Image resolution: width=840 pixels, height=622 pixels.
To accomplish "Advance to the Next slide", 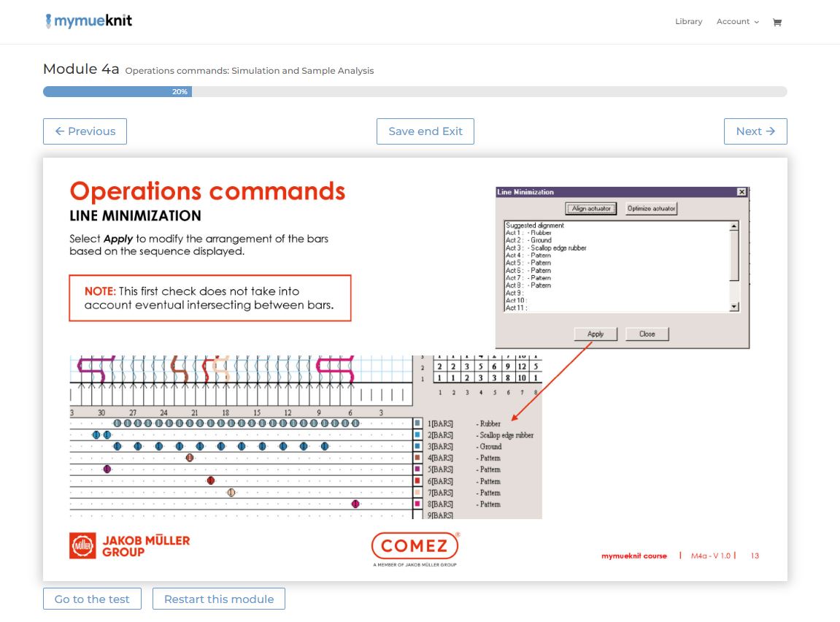I will (755, 131).
